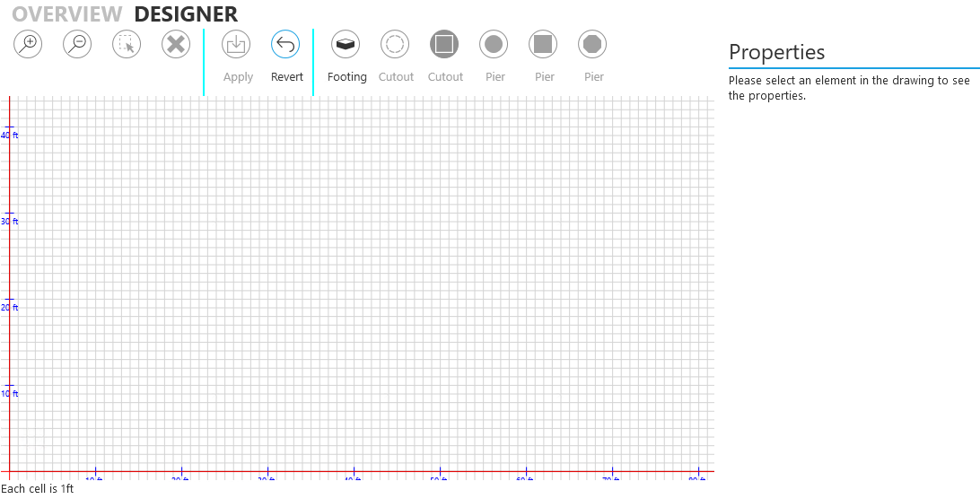Image resolution: width=980 pixels, height=499 pixels.
Task: Click the Apply icon
Action: 237,45
